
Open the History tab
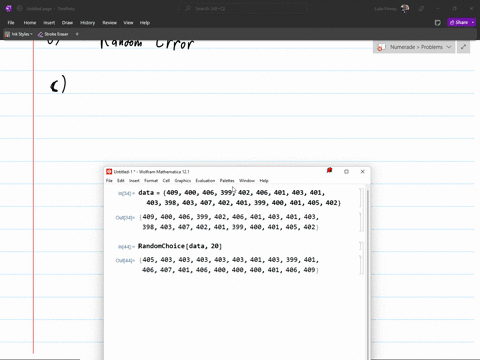click(x=88, y=23)
